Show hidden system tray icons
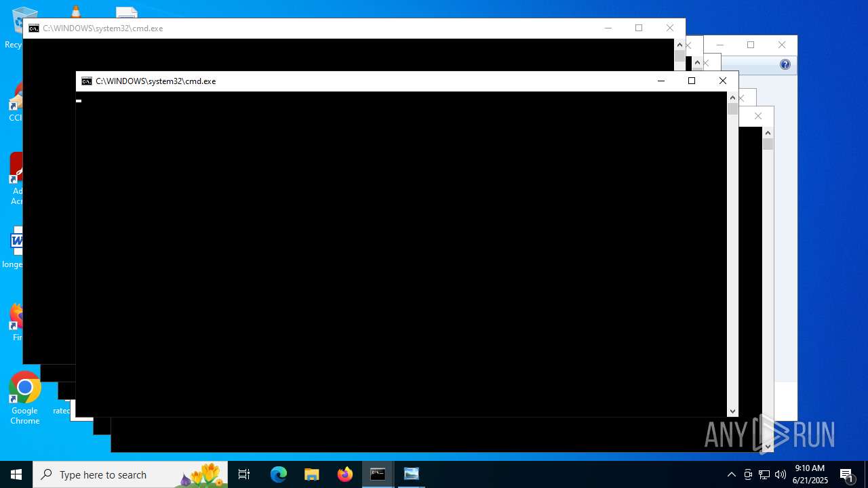868x488 pixels. click(731, 474)
